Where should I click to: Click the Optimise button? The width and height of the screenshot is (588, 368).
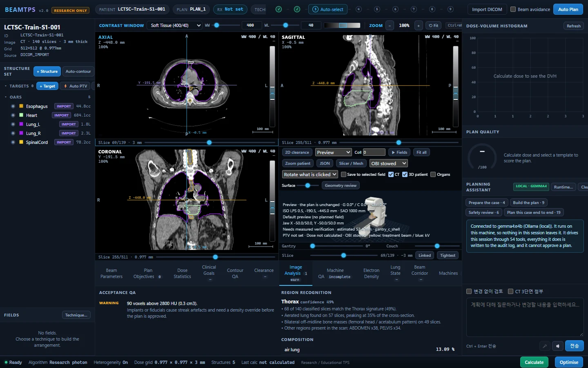tap(569, 362)
